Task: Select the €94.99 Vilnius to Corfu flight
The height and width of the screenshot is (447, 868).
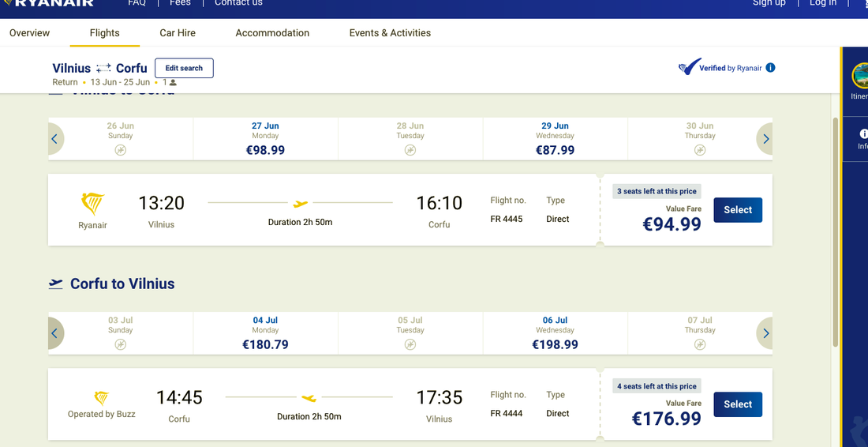Action: click(738, 210)
